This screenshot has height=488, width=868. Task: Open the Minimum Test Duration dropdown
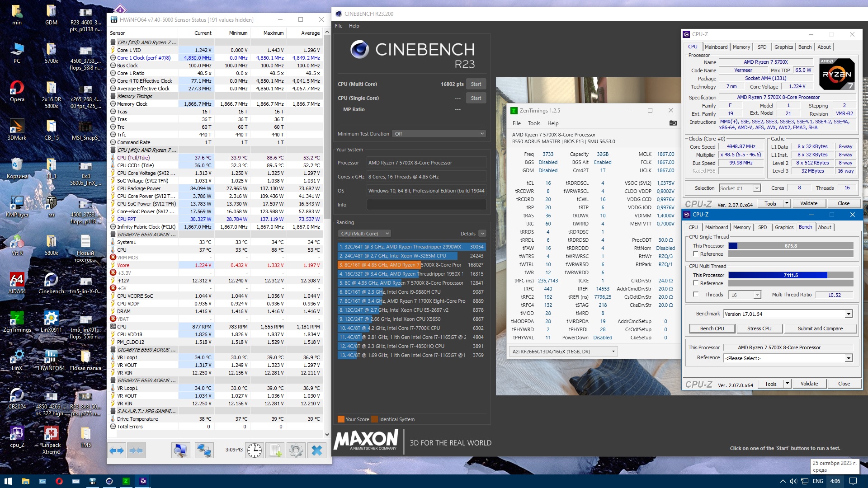click(439, 134)
